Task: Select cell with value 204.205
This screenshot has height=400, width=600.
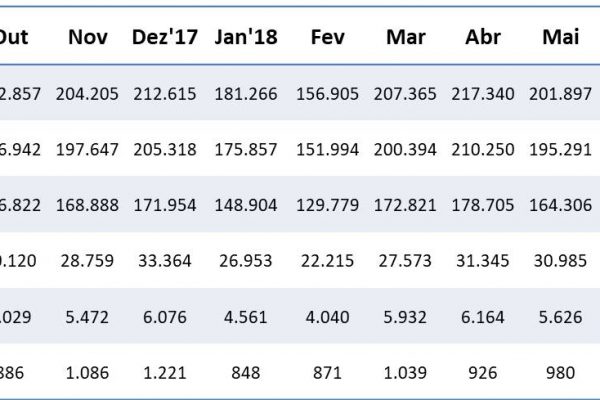Action: click(88, 93)
